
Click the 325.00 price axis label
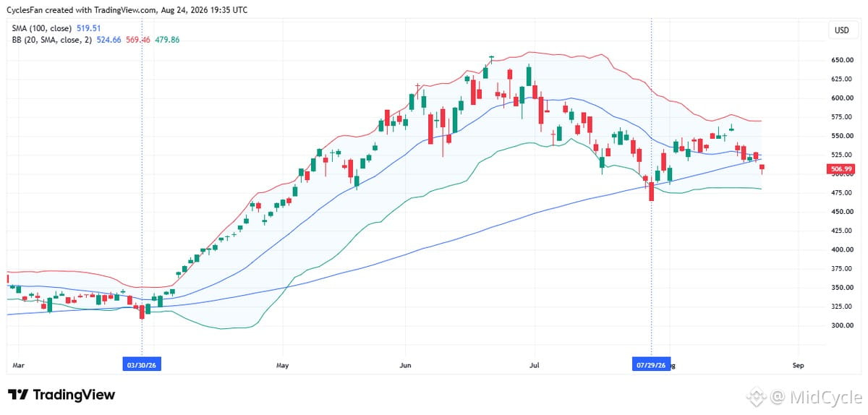click(843, 307)
